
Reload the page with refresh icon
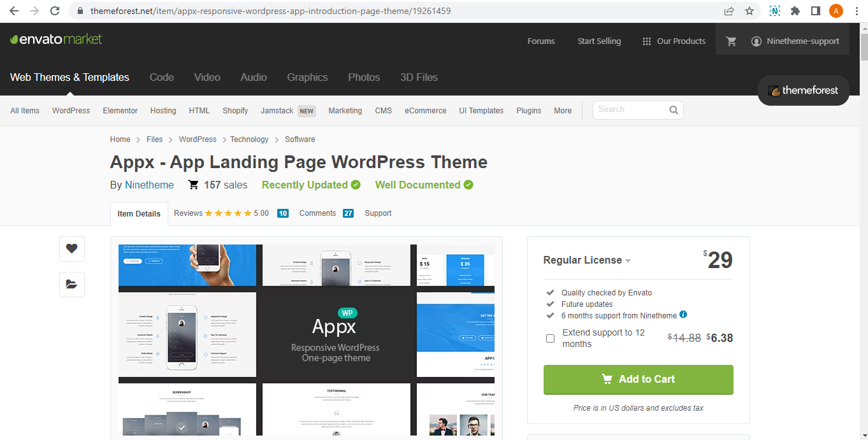[55, 11]
